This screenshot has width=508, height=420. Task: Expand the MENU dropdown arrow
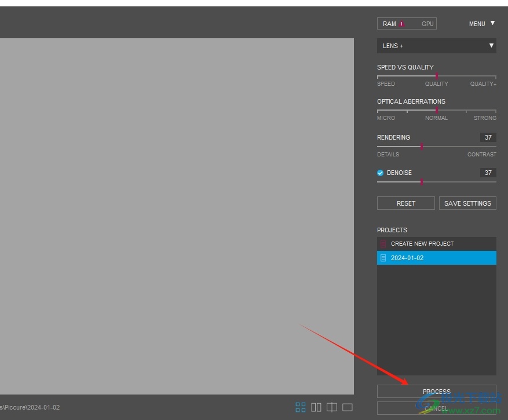(x=492, y=24)
